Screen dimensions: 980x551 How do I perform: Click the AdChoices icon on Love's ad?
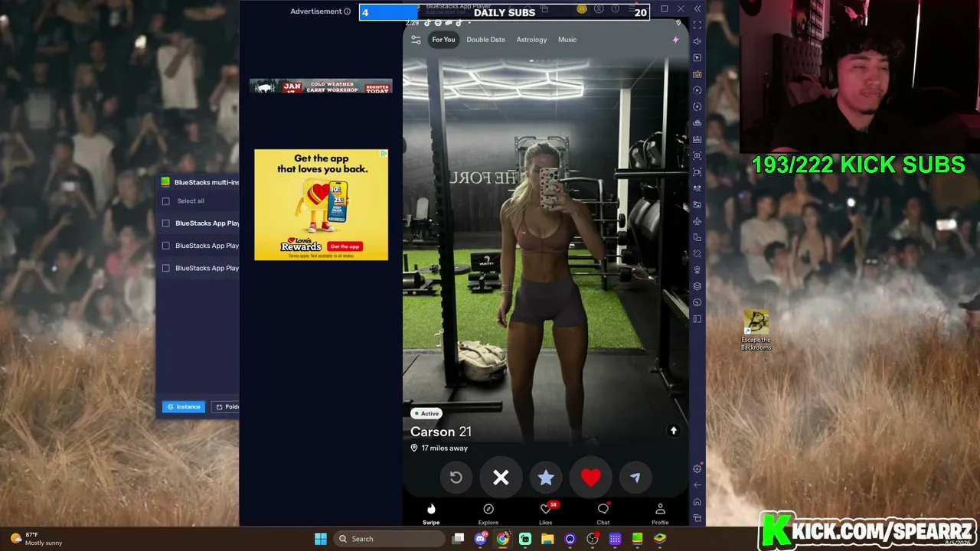click(384, 153)
